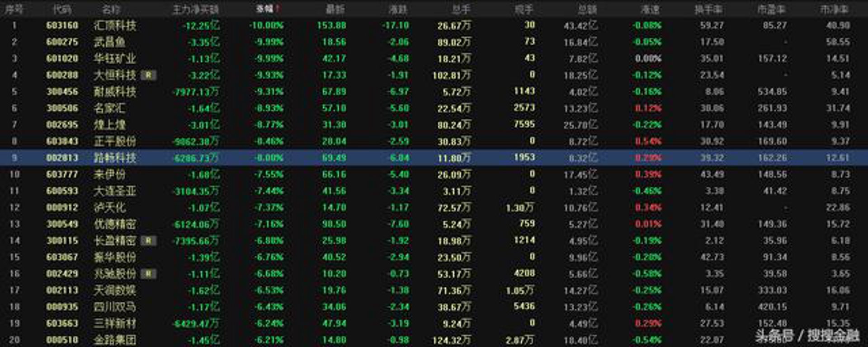Open the 优德精密 stock name
This screenshot has width=868, height=347.
pos(115,224)
